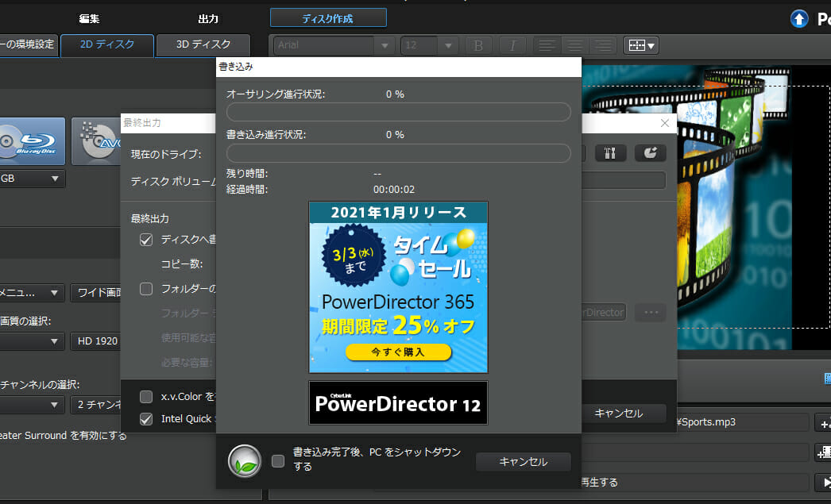Toggle the フォルダー creation checkbox
The height and width of the screenshot is (504, 831).
[x=145, y=289]
